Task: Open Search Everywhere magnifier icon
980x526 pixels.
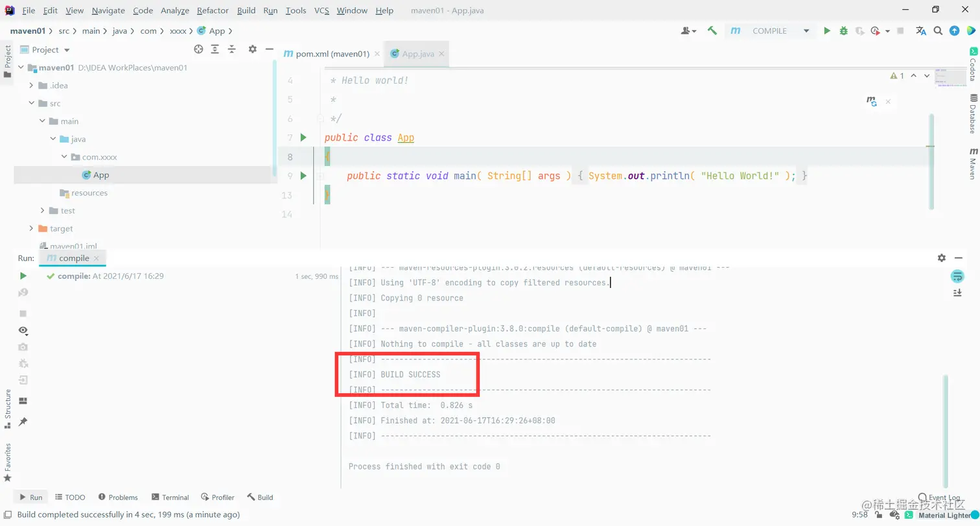Action: click(x=938, y=30)
